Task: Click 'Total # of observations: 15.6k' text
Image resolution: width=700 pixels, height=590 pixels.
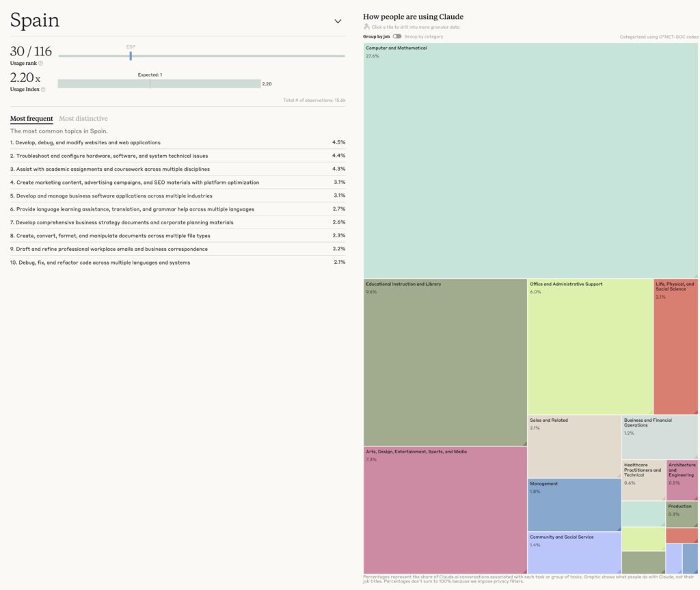Action: click(314, 100)
